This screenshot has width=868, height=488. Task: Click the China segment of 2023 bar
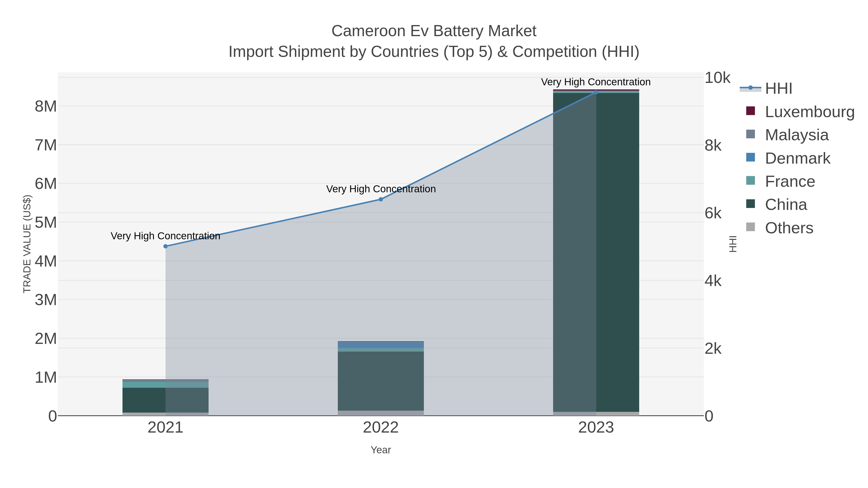(596, 252)
